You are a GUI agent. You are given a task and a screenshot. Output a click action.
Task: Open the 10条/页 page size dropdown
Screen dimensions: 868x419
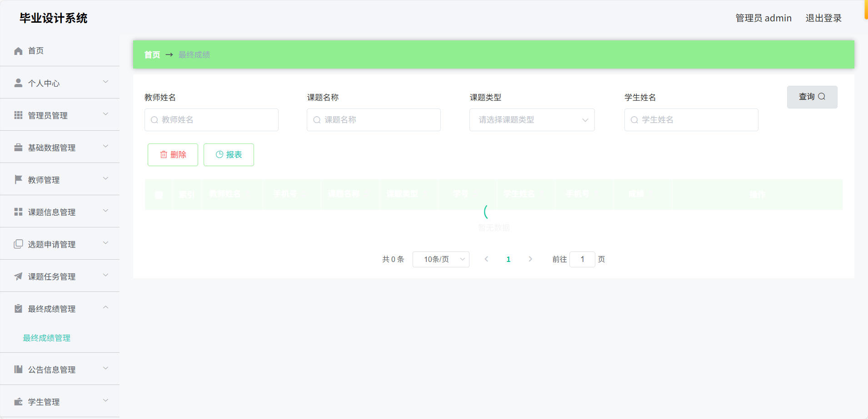coord(441,259)
